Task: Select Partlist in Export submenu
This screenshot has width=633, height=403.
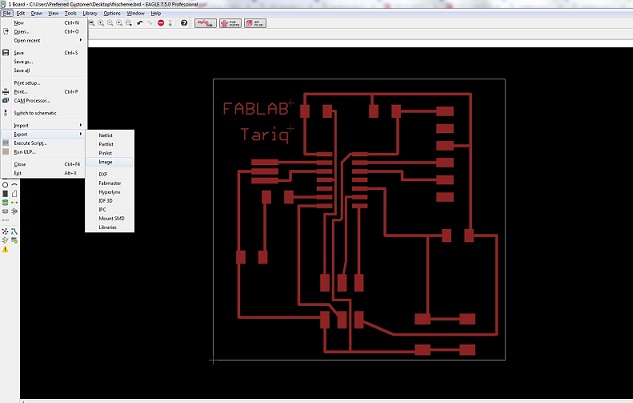Action: coord(110,144)
